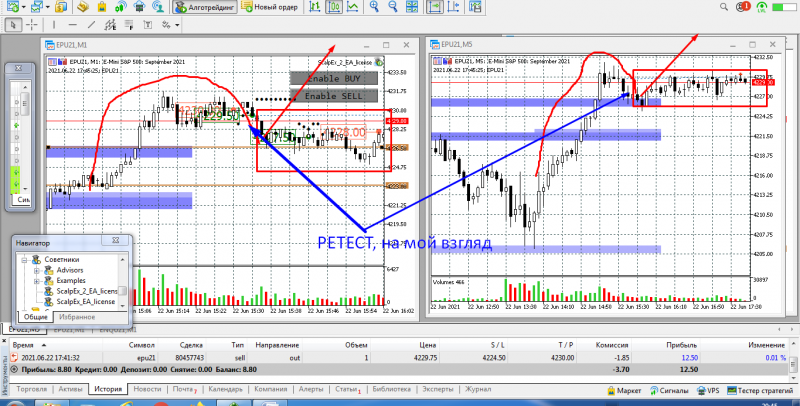Select the vertical line drawing tool
800x406 pixels.
point(54,24)
